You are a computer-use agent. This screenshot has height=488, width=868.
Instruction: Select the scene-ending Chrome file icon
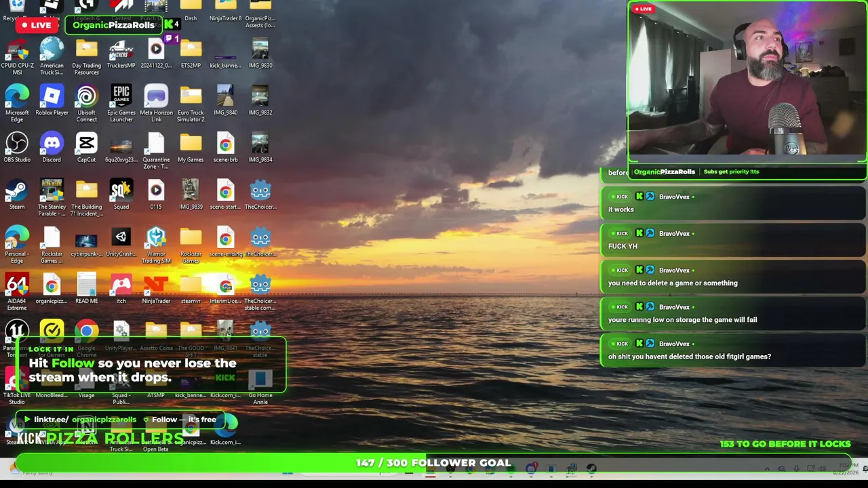coord(226,242)
